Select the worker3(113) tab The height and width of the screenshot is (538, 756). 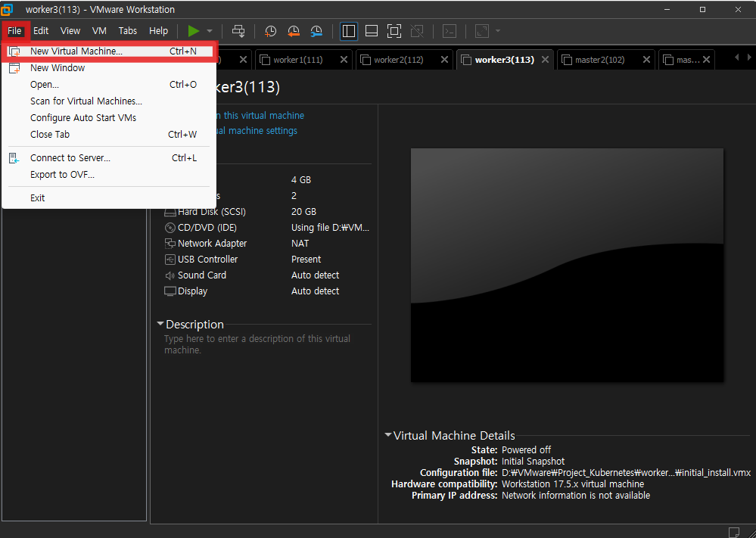[x=505, y=60]
